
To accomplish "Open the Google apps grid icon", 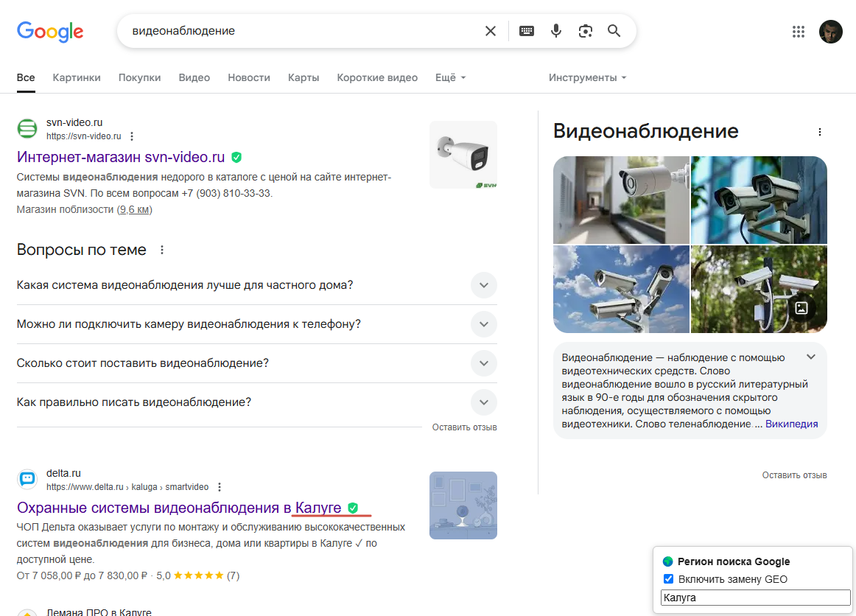I will pos(799,32).
